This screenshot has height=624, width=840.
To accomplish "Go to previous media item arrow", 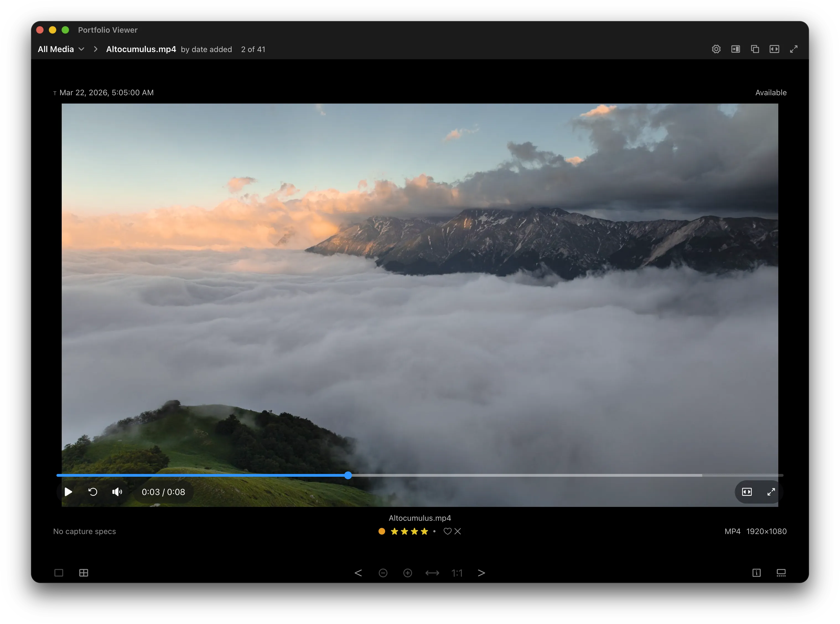I will (358, 573).
